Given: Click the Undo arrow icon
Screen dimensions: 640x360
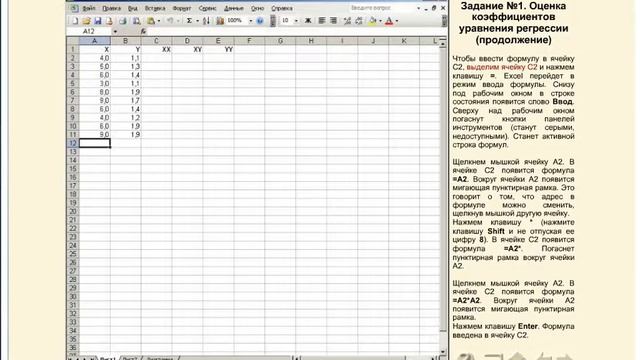Looking at the screenshot, I should pos(170,21).
